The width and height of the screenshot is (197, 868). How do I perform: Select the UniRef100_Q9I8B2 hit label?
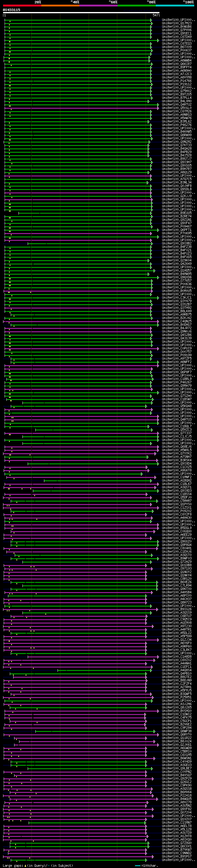point(177,243)
